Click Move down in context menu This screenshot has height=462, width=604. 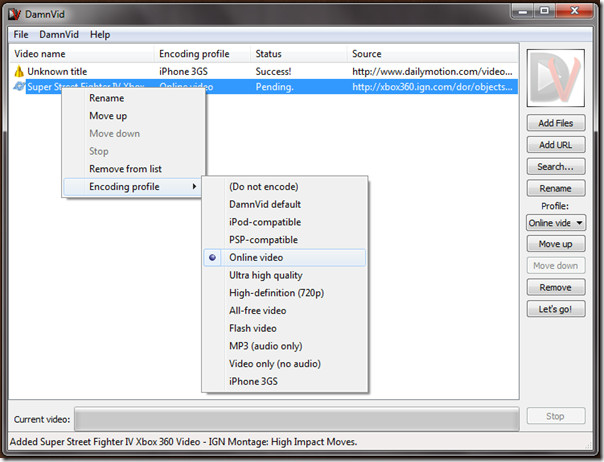[133, 134]
